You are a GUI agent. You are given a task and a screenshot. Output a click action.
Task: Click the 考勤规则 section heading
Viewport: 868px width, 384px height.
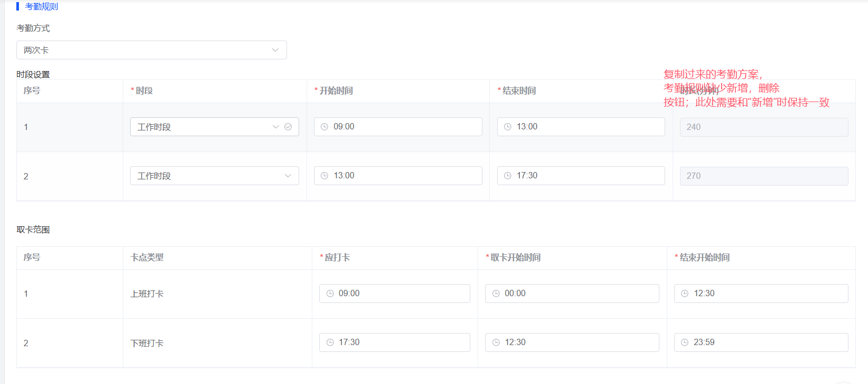(x=41, y=6)
